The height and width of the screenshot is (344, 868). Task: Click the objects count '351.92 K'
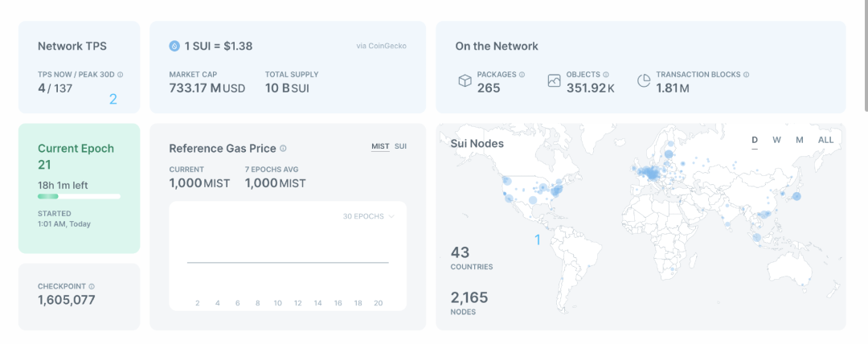tap(590, 88)
